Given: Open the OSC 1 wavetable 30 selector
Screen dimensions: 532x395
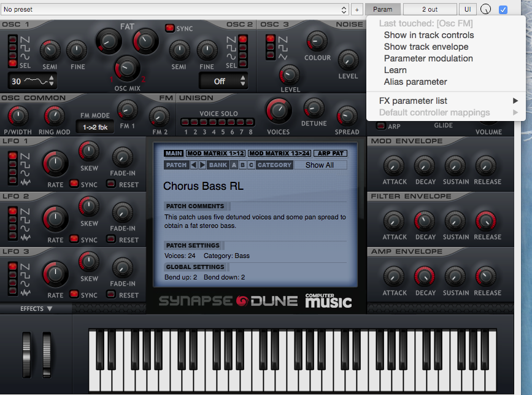Looking at the screenshot, I should (x=32, y=81).
